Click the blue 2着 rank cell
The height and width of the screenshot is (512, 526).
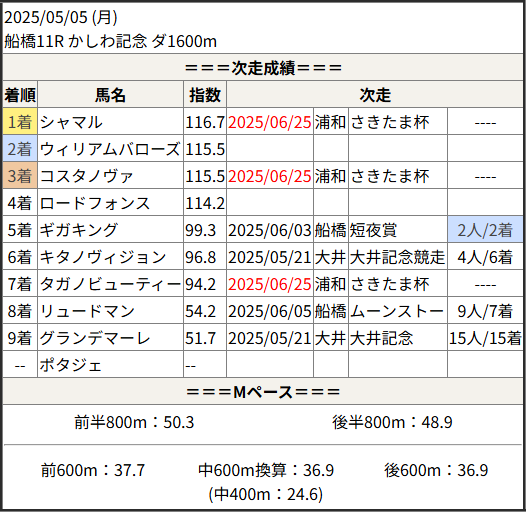[20, 149]
